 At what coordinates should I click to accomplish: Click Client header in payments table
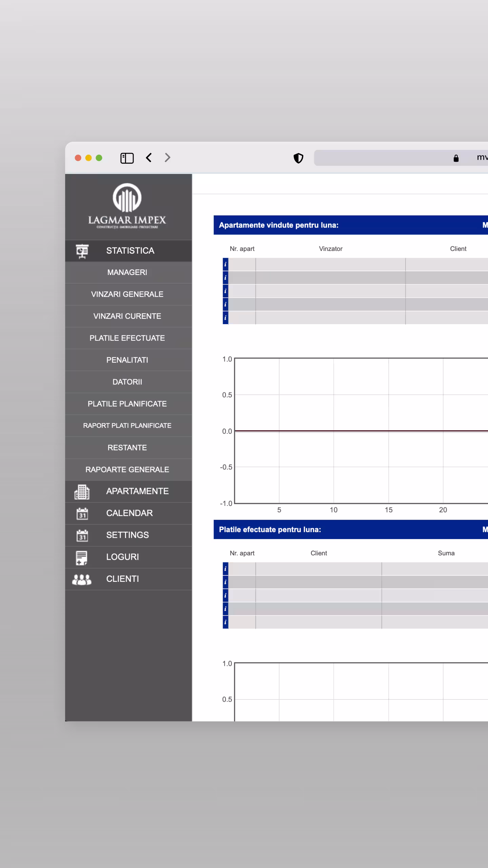[x=319, y=553]
